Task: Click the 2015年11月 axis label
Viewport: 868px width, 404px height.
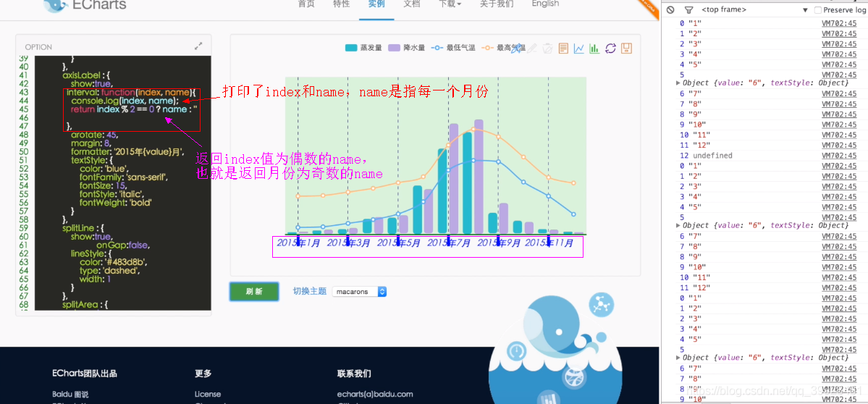Action: tap(549, 243)
